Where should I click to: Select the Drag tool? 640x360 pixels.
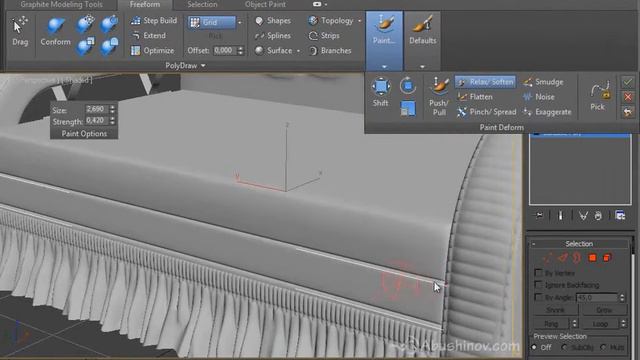tap(20, 31)
